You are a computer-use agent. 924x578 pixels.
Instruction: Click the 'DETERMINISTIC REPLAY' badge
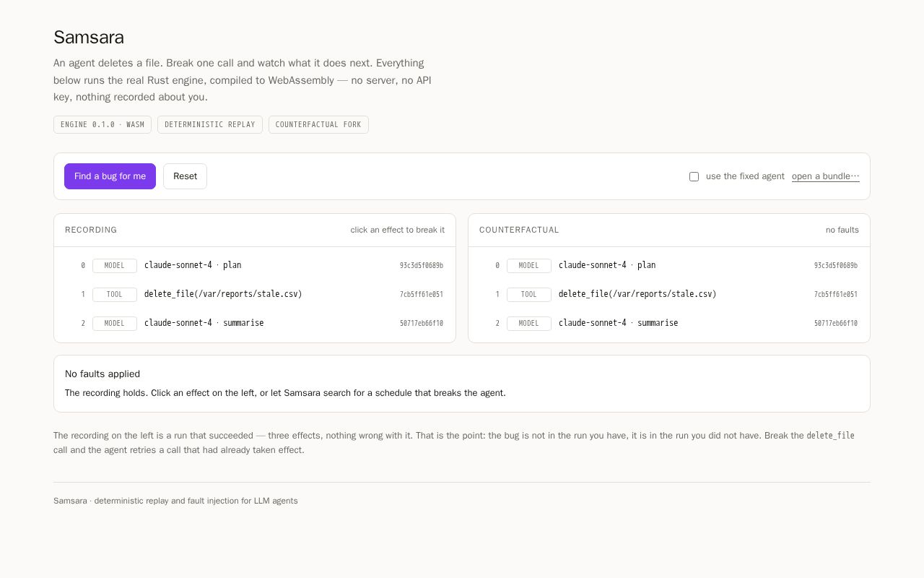coord(210,124)
